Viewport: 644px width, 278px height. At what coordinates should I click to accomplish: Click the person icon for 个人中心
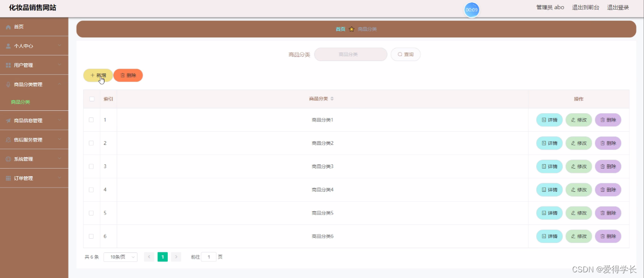point(8,46)
